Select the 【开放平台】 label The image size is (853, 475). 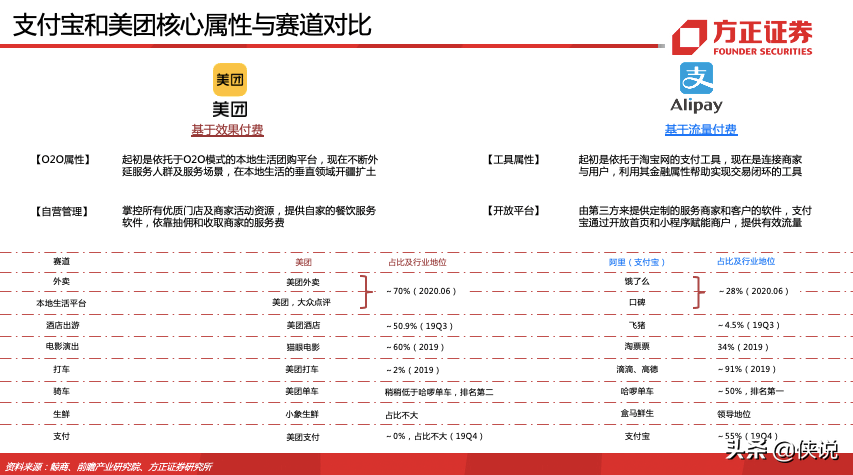click(513, 211)
